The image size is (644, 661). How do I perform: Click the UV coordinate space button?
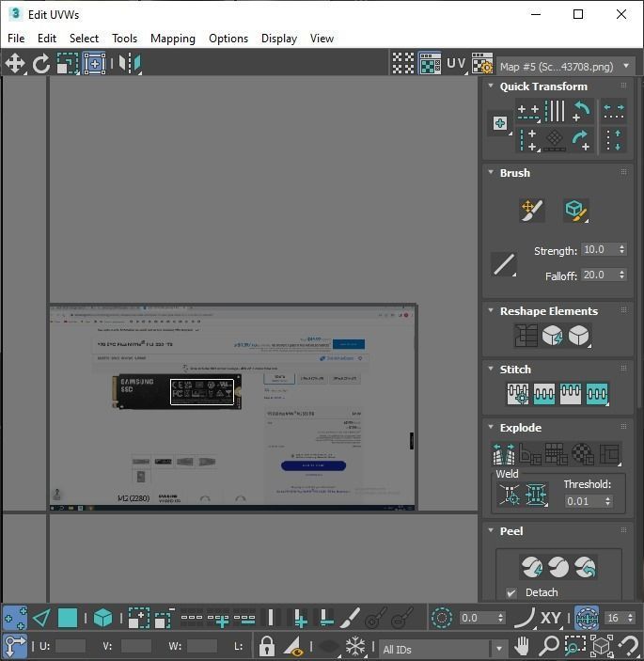[x=457, y=64]
